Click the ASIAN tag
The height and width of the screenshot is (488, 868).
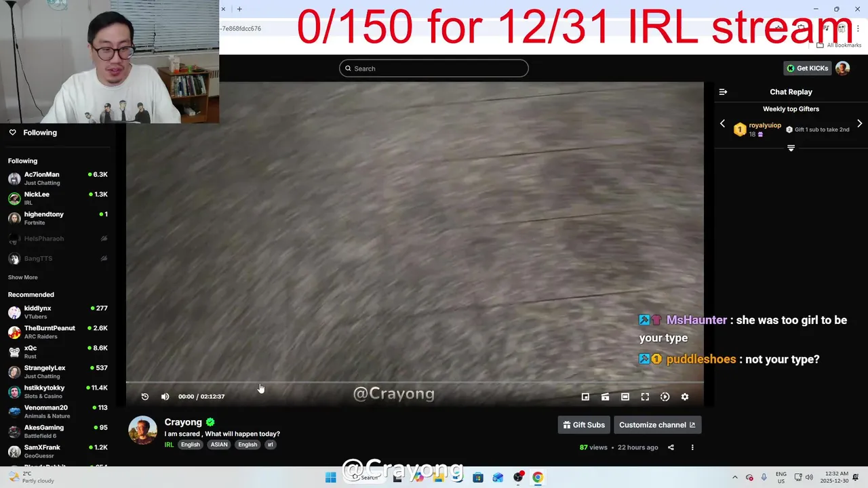[x=218, y=445]
